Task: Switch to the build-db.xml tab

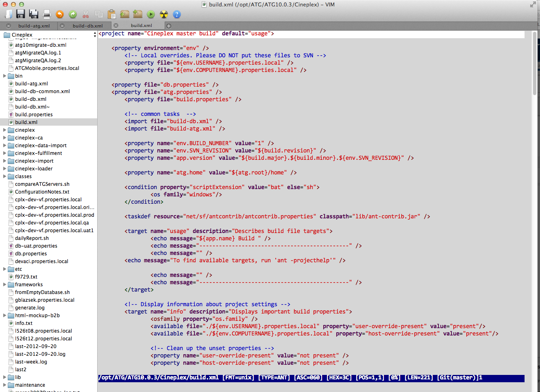Action: (x=88, y=26)
